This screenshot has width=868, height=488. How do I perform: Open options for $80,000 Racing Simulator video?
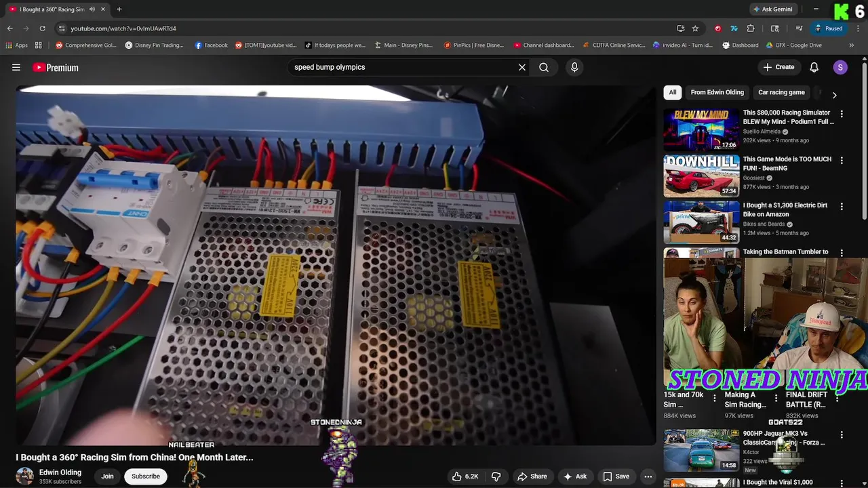click(x=842, y=114)
